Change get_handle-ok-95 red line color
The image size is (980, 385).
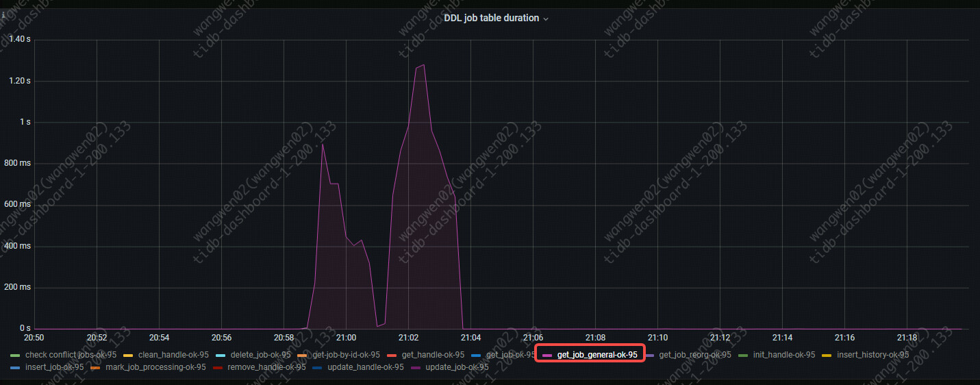392,355
